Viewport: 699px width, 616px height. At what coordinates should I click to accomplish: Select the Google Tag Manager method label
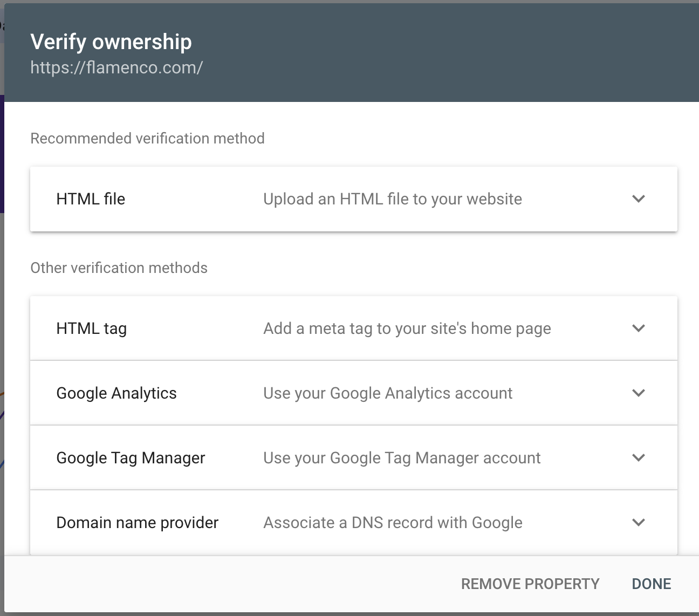(131, 458)
